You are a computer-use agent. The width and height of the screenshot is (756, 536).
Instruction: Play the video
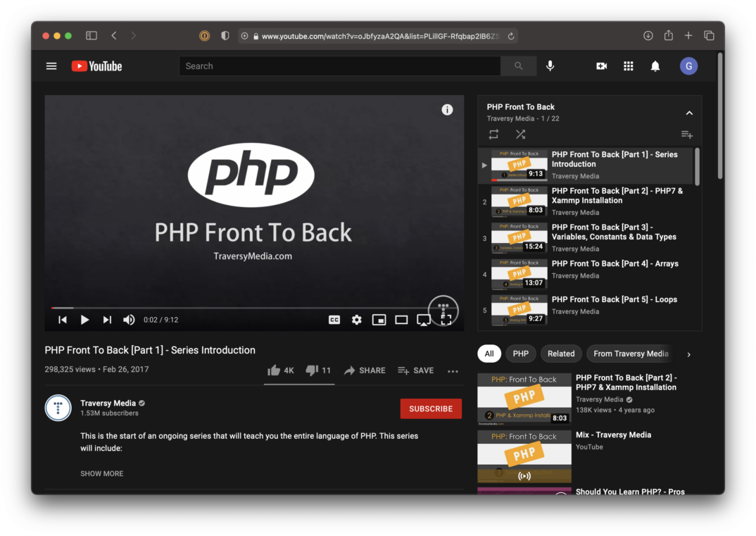pos(84,319)
